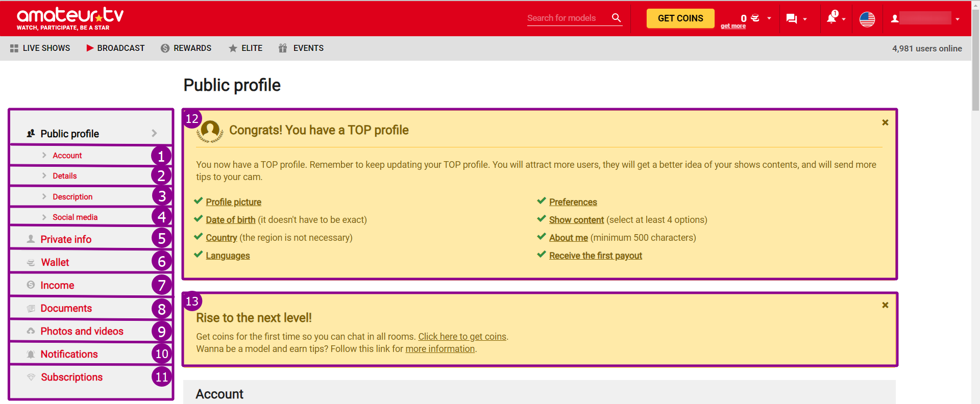The width and height of the screenshot is (980, 404).
Task: Select Photos and videos in sidebar
Action: tap(82, 331)
